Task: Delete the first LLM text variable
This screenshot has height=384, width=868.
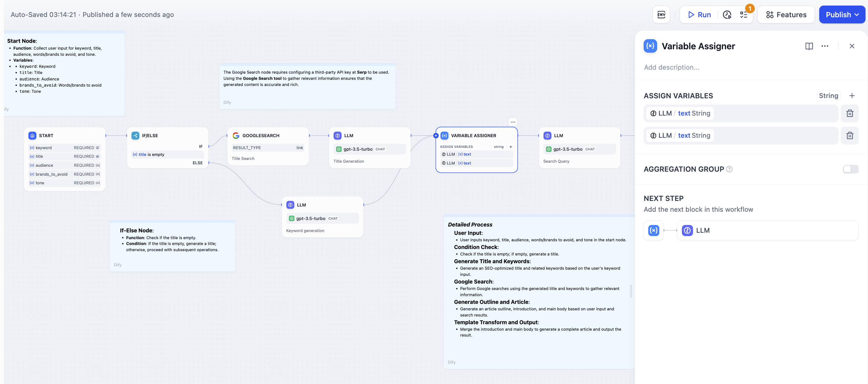Action: 849,113
